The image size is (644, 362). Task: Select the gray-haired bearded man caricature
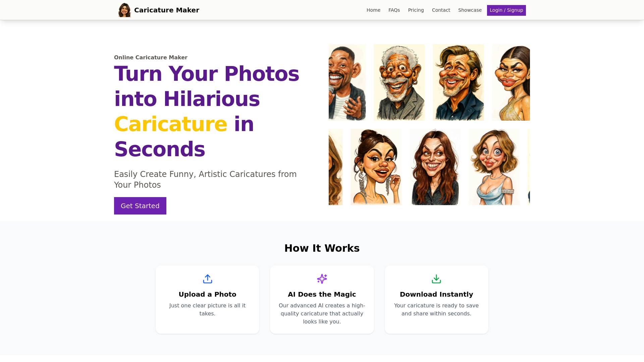click(399, 82)
